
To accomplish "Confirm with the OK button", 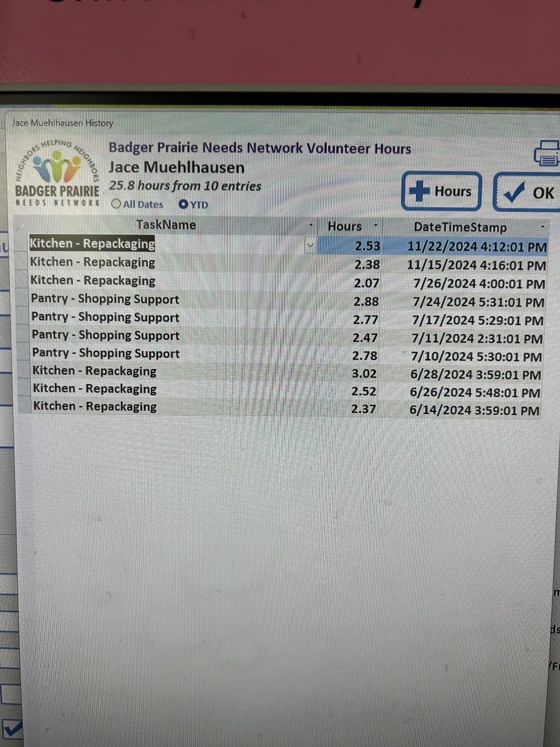I will pos(527,192).
